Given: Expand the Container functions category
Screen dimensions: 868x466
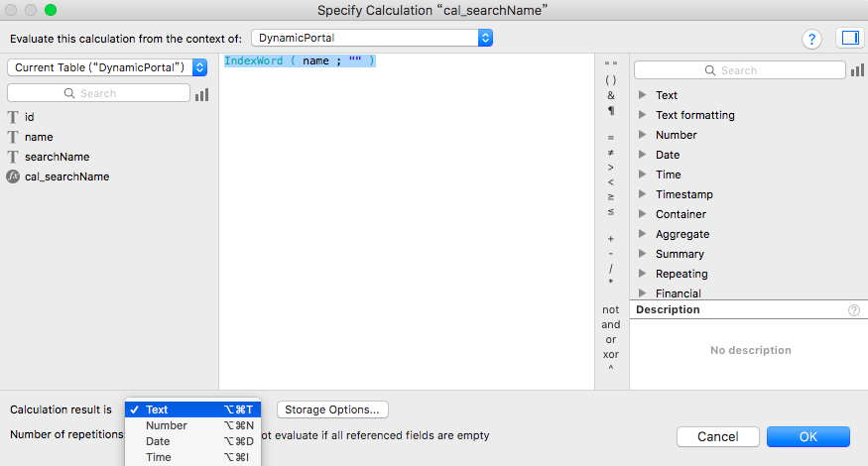Looking at the screenshot, I should coord(642,214).
